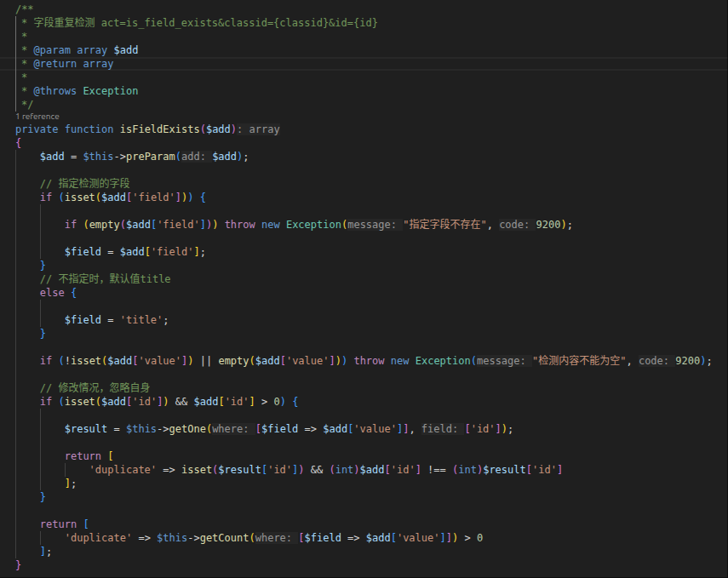This screenshot has height=578, width=728.
Task: Click the line "$field = $add['field'];"
Action: pyautogui.click(x=135, y=252)
